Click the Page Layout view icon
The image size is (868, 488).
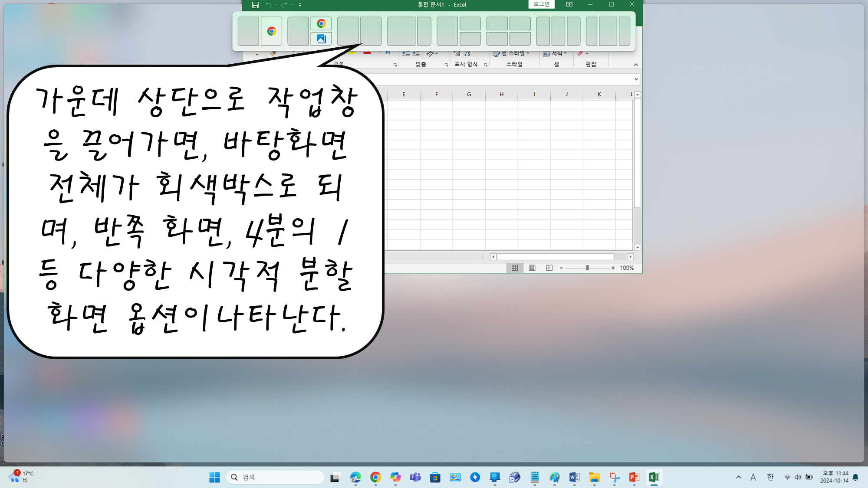(532, 268)
